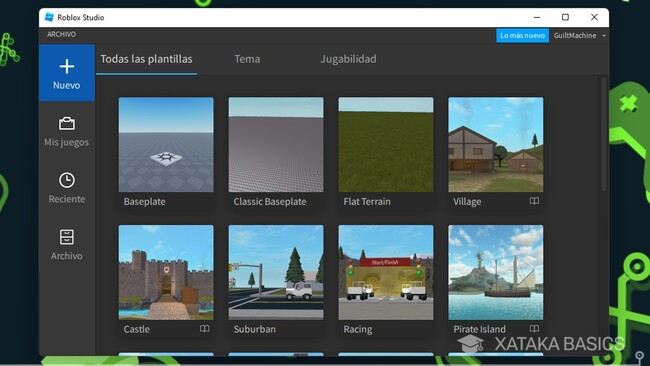Click the Nuevo plus icon
The width and height of the screenshot is (650, 366).
click(67, 66)
